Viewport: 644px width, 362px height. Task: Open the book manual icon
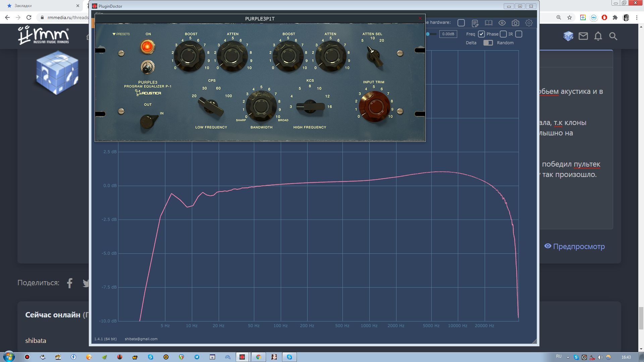coord(489,23)
